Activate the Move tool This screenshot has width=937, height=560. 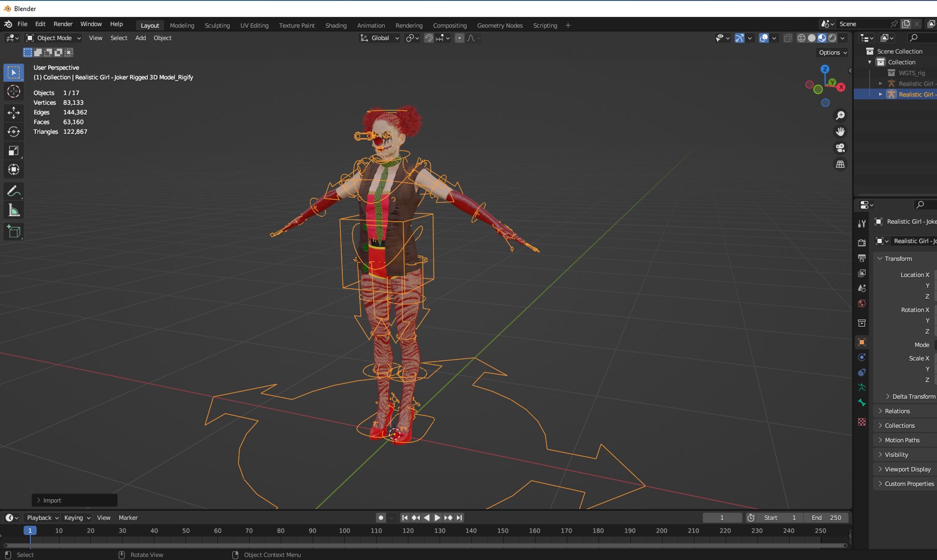click(13, 112)
